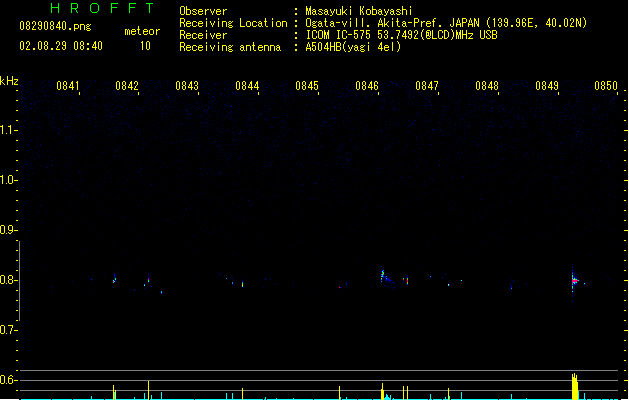Click the timestamp 02.08.29 08:40
The image size is (629, 400).
[61, 46]
